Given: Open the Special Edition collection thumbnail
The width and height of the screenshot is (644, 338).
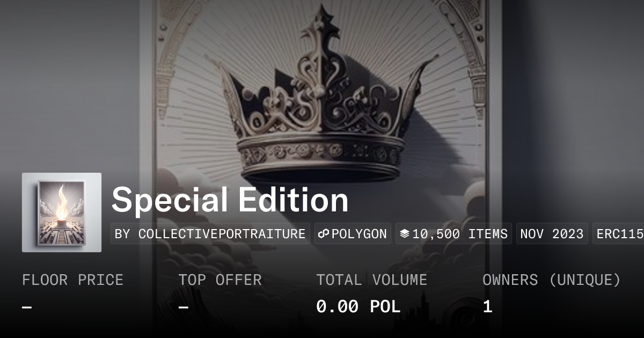Looking at the screenshot, I should (x=62, y=212).
